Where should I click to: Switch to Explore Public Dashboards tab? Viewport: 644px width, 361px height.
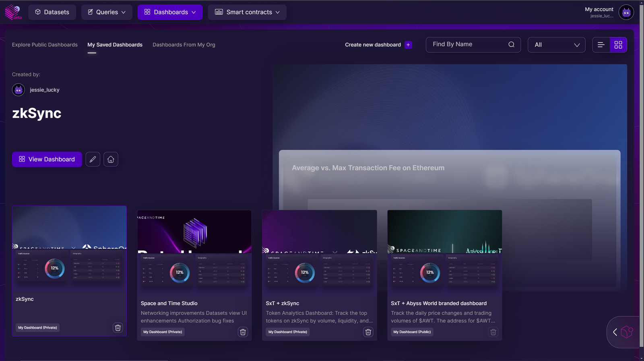45,45
